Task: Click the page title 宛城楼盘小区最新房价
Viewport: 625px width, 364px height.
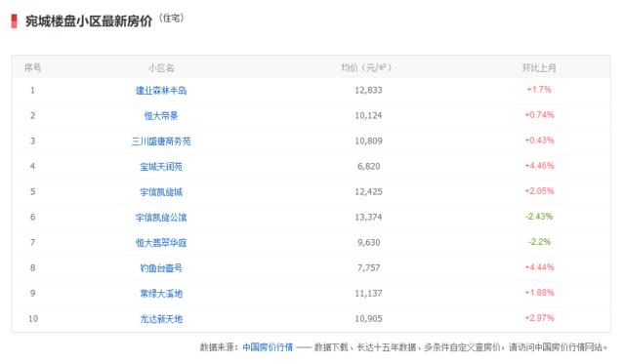Action: click(89, 21)
